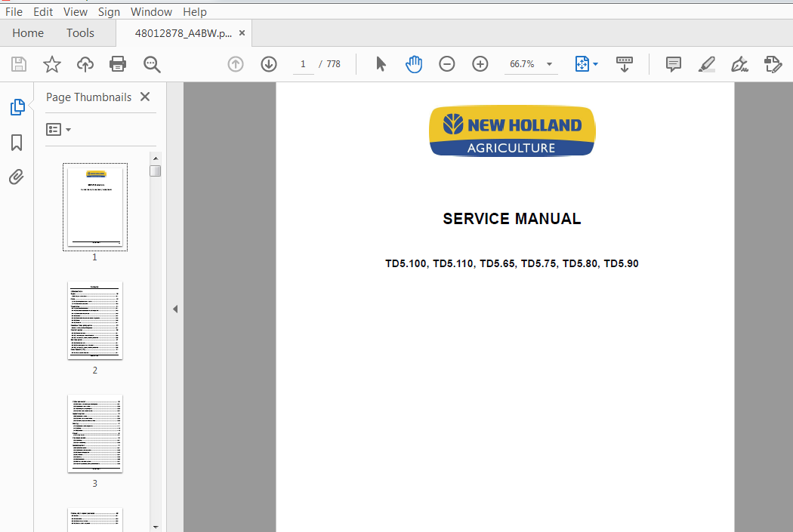Click the thumbnail panel scrollbar handle

[156, 171]
